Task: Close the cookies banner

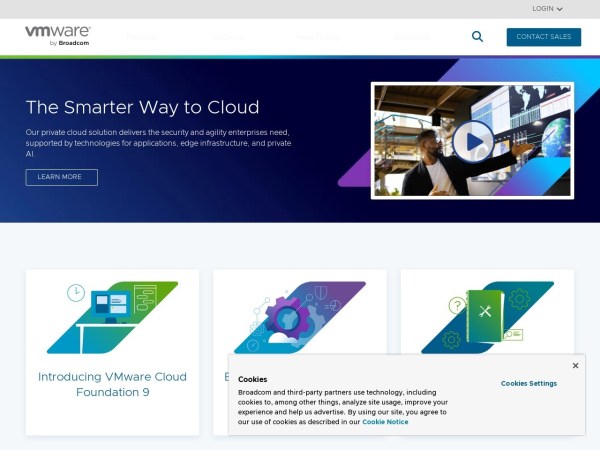Action: 575,366
